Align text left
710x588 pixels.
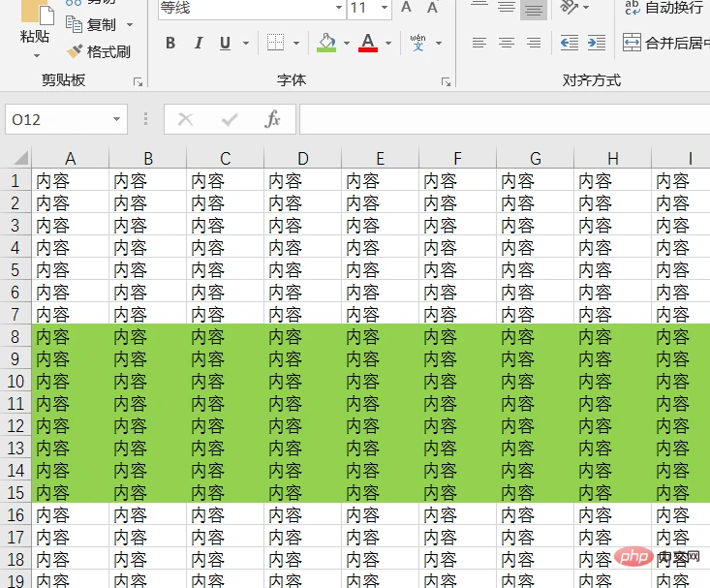click(479, 43)
